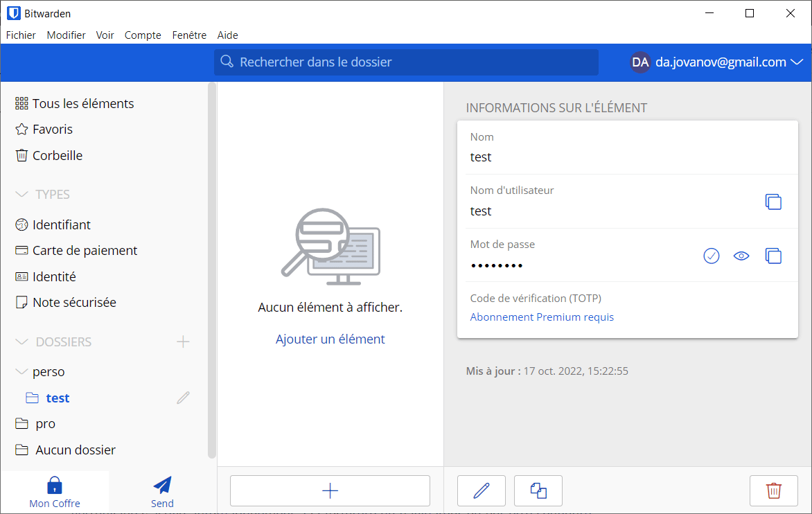Edit the test folder with the pencil
Screen dimensions: 812x514
coord(182,397)
